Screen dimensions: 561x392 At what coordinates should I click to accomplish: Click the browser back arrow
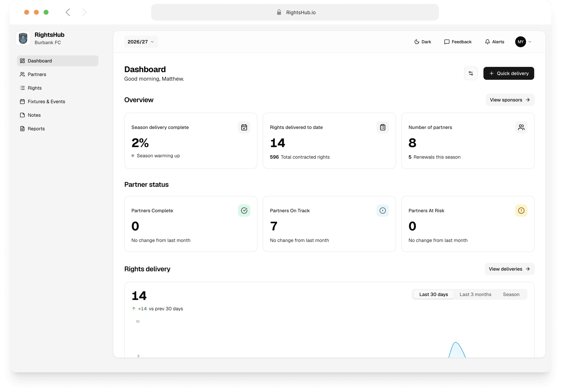(x=68, y=12)
